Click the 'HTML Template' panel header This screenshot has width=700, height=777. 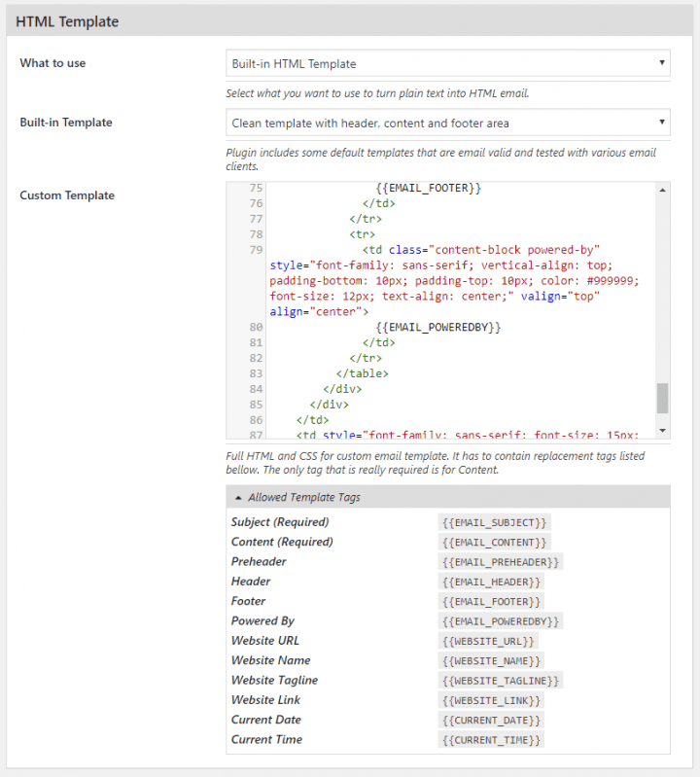(x=349, y=21)
